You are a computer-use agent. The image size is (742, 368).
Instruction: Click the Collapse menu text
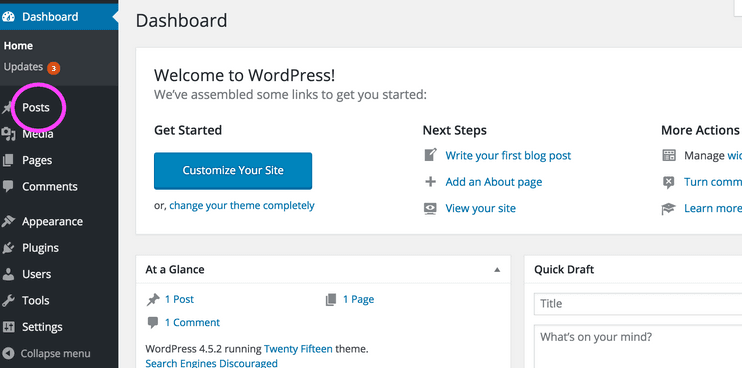coord(55,353)
